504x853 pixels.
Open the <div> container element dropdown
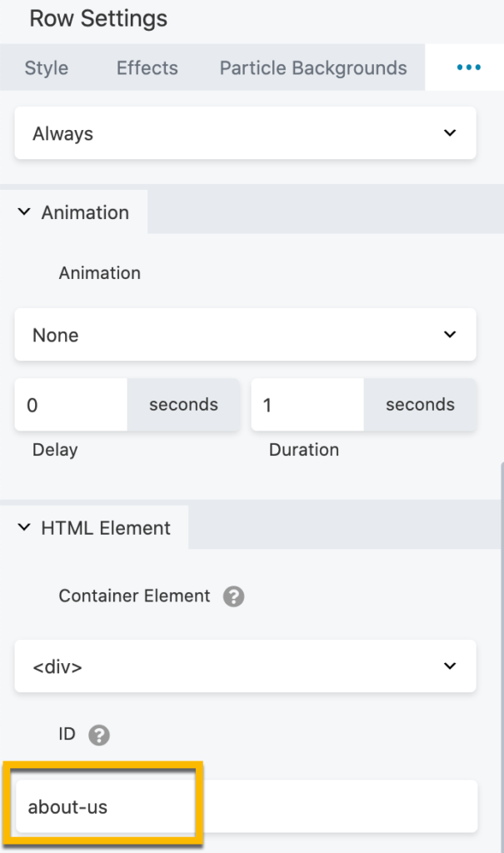(245, 666)
